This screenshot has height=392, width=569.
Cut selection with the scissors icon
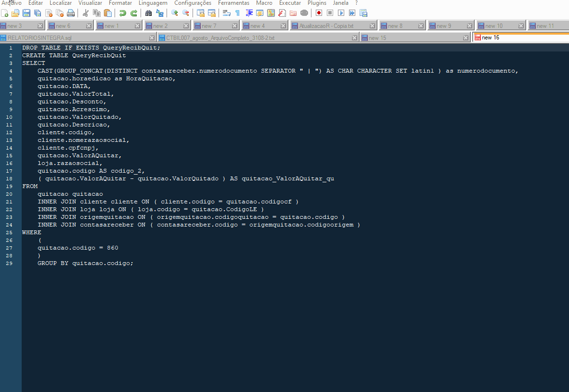(86, 13)
